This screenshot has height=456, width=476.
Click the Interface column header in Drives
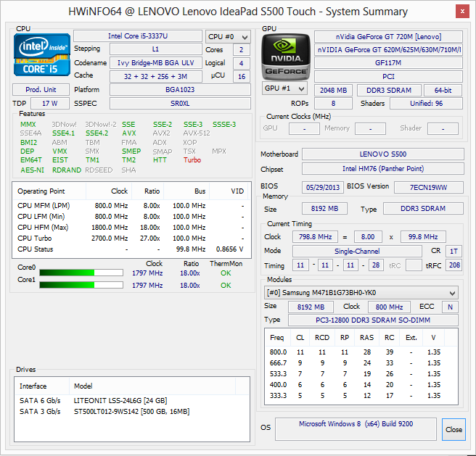(x=42, y=386)
